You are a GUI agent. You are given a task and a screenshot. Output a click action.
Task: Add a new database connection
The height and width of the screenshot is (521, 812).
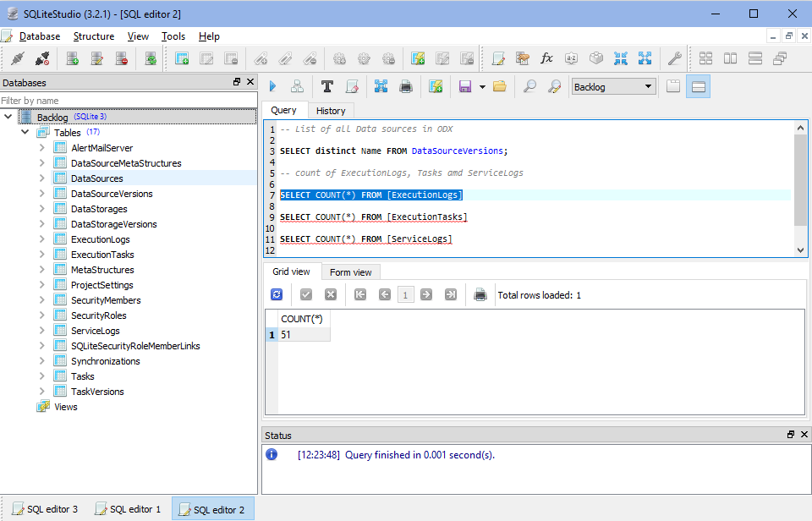click(x=72, y=58)
